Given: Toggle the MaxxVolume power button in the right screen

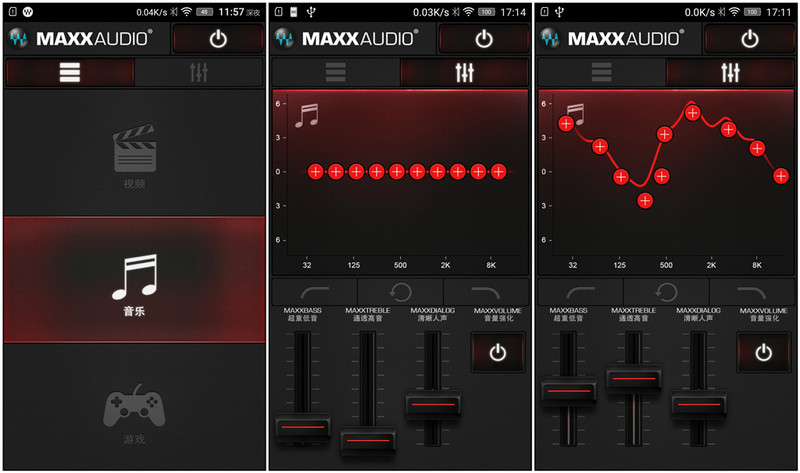Looking at the screenshot, I should (x=764, y=352).
